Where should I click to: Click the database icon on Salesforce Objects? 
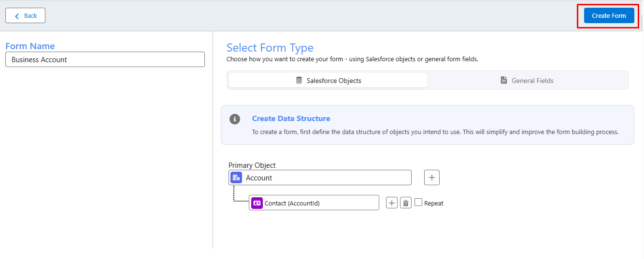click(x=299, y=81)
